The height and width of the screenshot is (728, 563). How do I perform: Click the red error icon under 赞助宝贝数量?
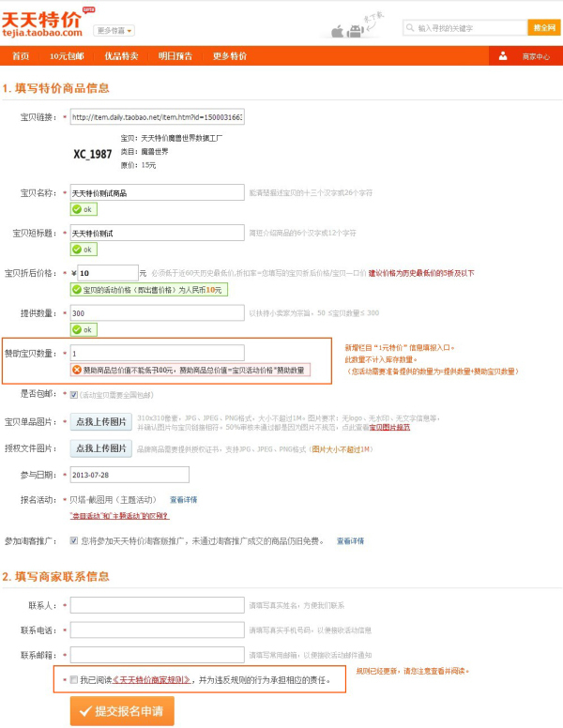(77, 370)
